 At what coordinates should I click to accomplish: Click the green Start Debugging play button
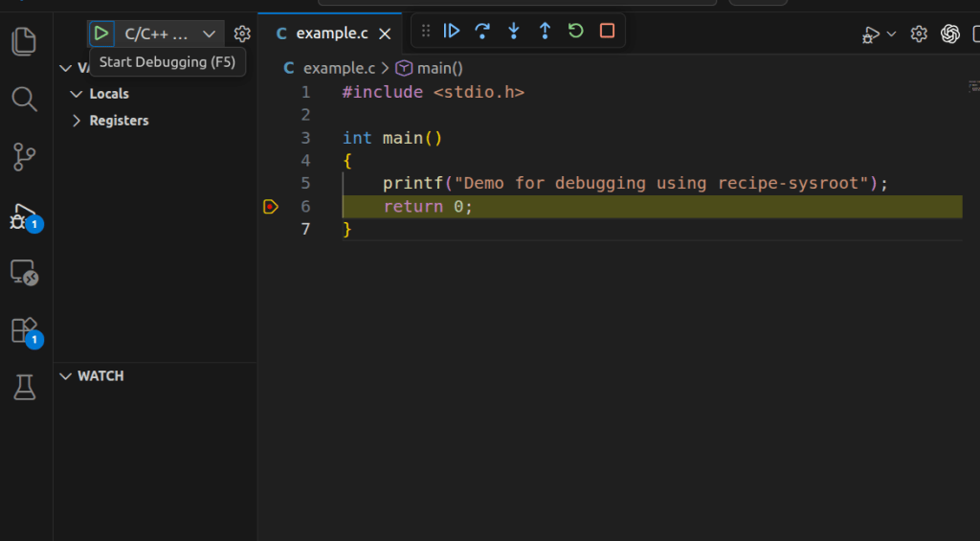[101, 34]
